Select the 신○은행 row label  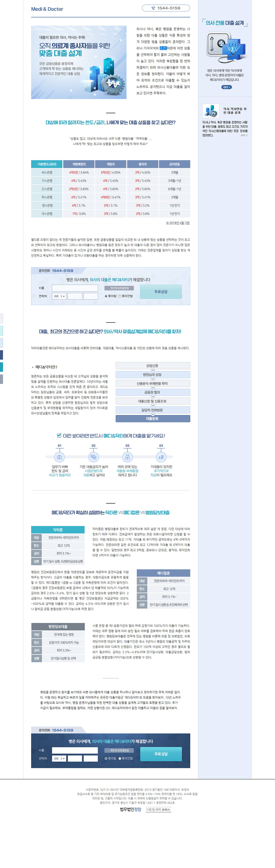[47, 189]
